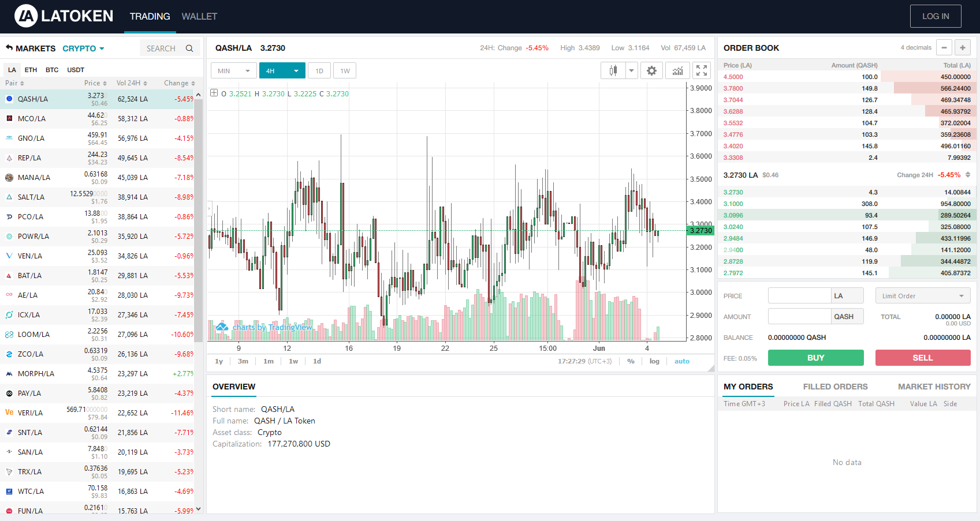980x521 pixels.
Task: Increase order book decimals with plus
Action: pyautogui.click(x=963, y=48)
